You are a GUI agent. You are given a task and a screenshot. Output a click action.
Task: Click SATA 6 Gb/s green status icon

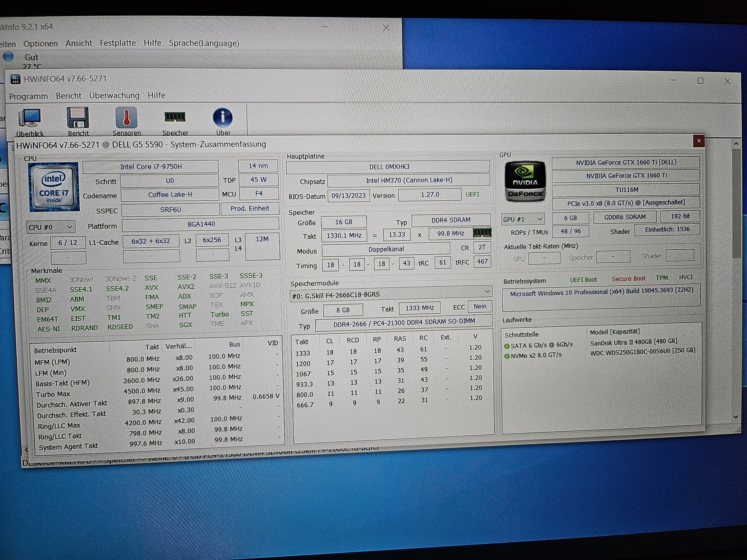pos(507,346)
